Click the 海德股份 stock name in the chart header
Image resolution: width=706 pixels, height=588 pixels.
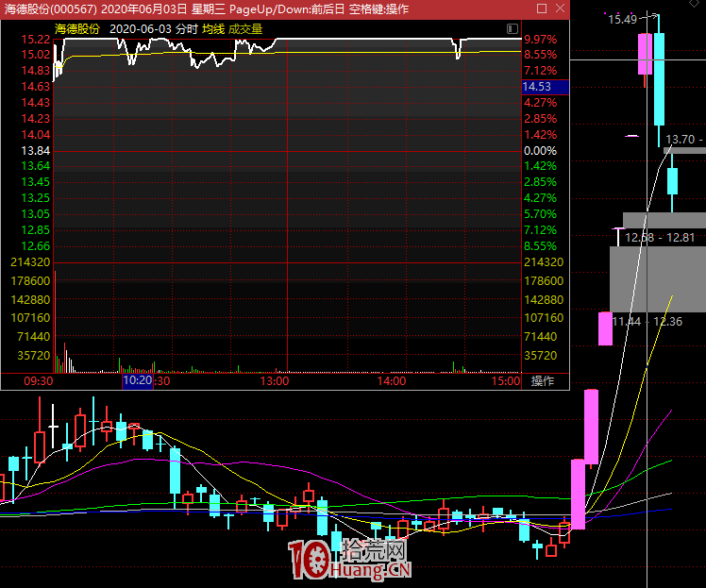(77, 29)
